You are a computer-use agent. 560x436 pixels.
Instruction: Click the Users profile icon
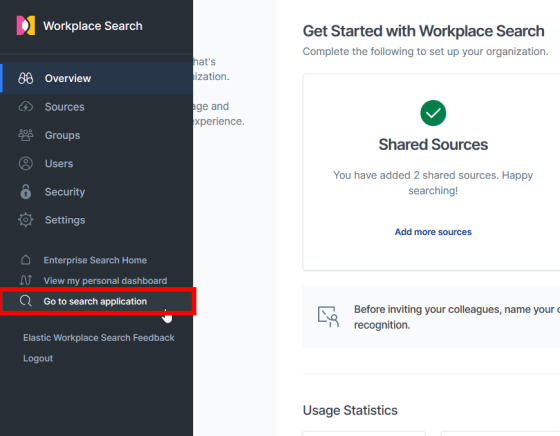[x=26, y=163]
